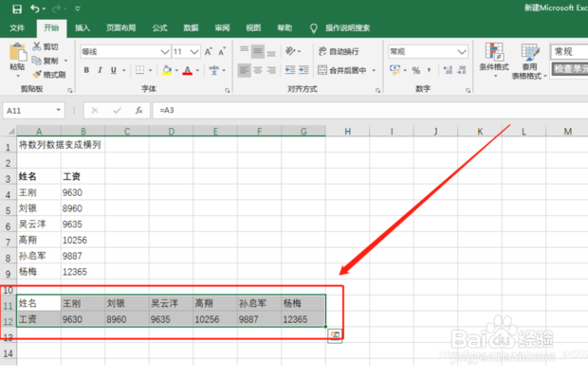Viewport: 588px width, 378px height.
Task: Click 剪切 to cut the selection
Action: tap(46, 46)
